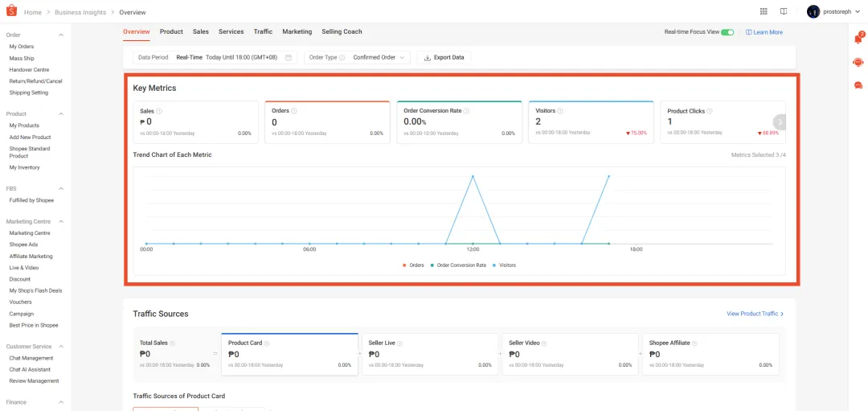Select the Orders metric card

327,122
